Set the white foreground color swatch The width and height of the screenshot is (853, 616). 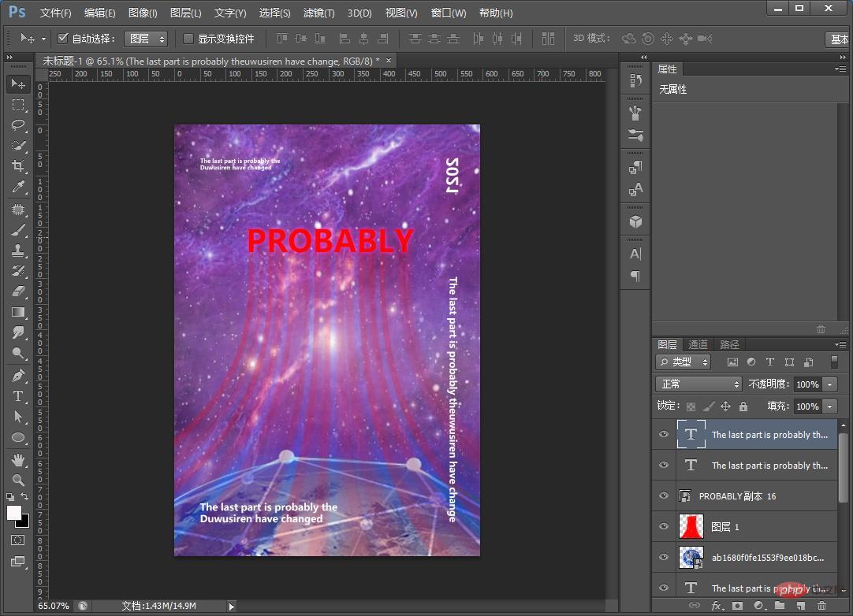[13, 513]
